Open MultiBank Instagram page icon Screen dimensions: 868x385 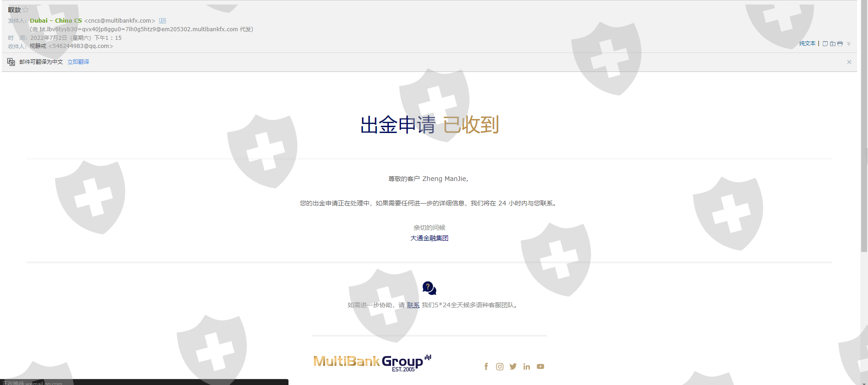(500, 366)
